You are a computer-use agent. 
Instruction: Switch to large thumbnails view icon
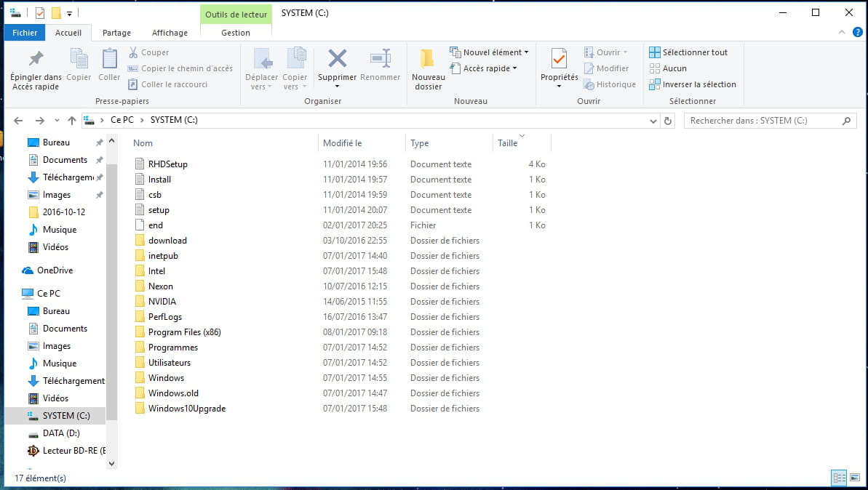coord(855,478)
